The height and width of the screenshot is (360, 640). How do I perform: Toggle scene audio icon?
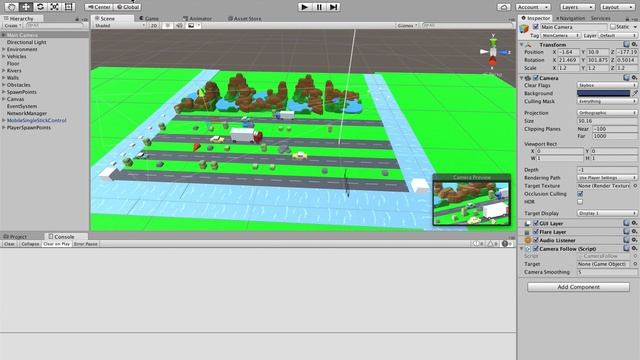click(179, 25)
